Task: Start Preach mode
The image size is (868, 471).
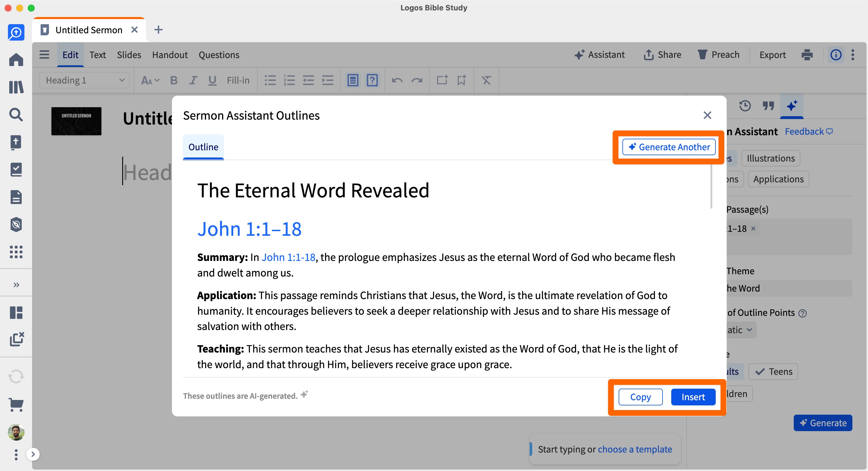Action: point(718,55)
